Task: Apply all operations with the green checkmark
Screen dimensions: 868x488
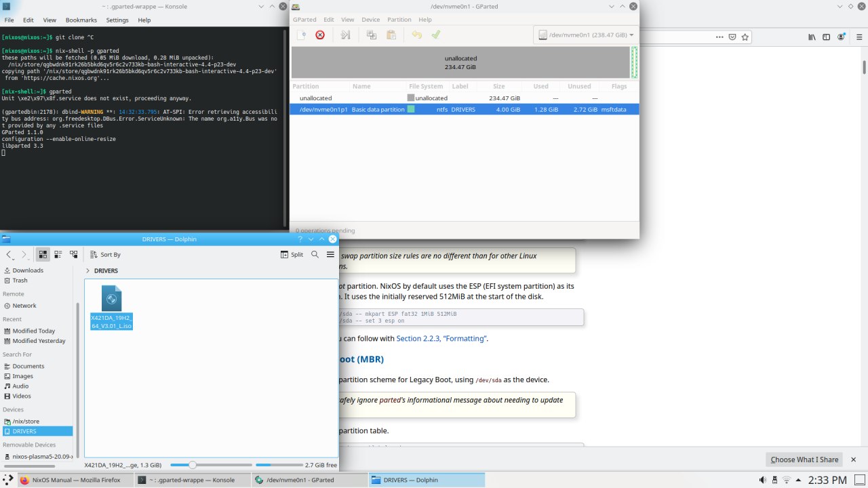Action: (x=436, y=35)
